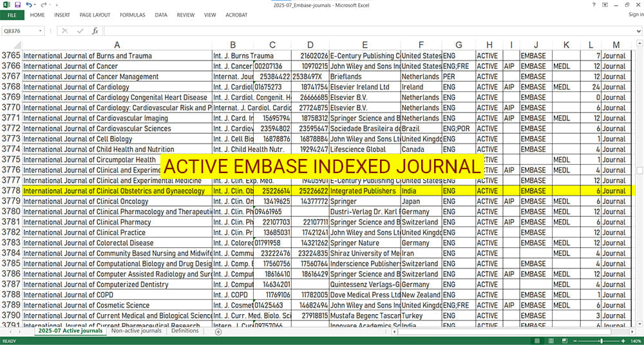Click the ENG;POR language cell
Image resolution: width=644 pixels, height=345 pixels.
point(459,129)
